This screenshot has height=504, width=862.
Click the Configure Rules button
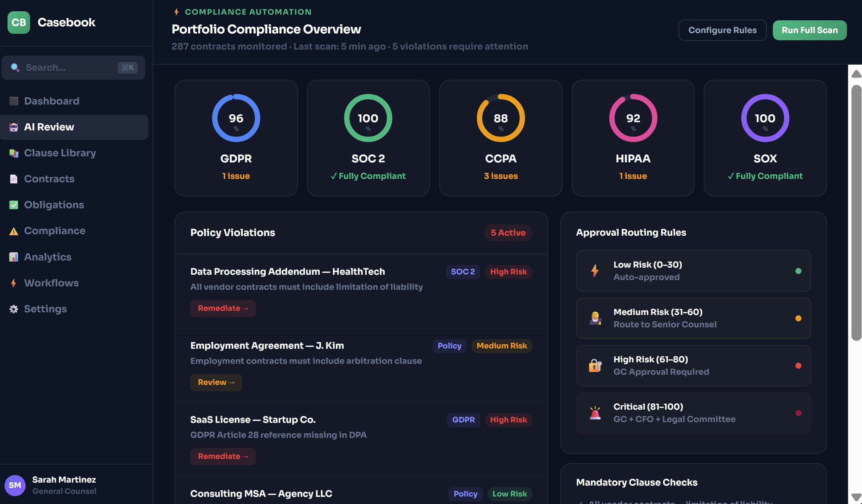click(722, 30)
